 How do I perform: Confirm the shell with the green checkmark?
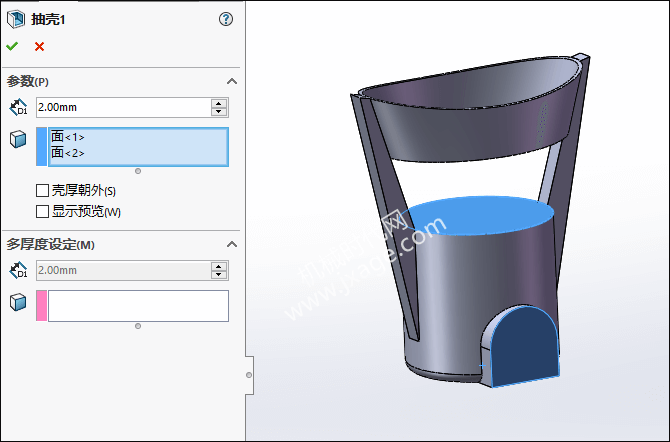click(12, 46)
